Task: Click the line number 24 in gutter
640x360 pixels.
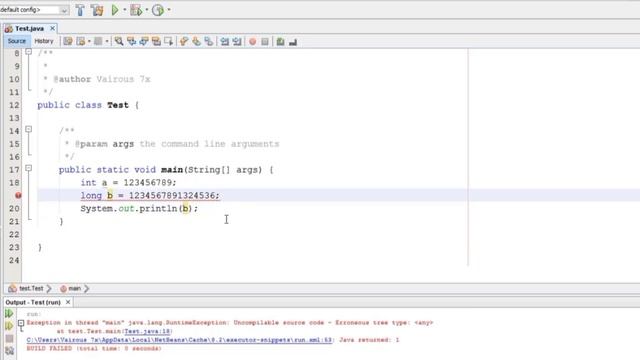Action: click(14, 260)
